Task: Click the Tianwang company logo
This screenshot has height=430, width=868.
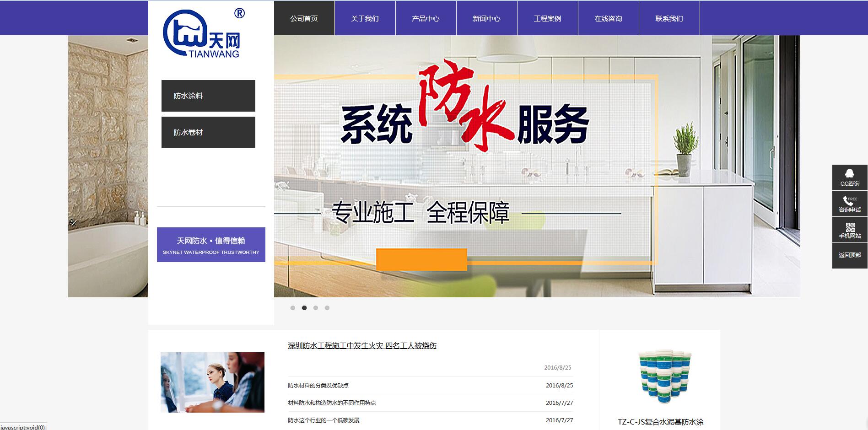Action: [204, 33]
